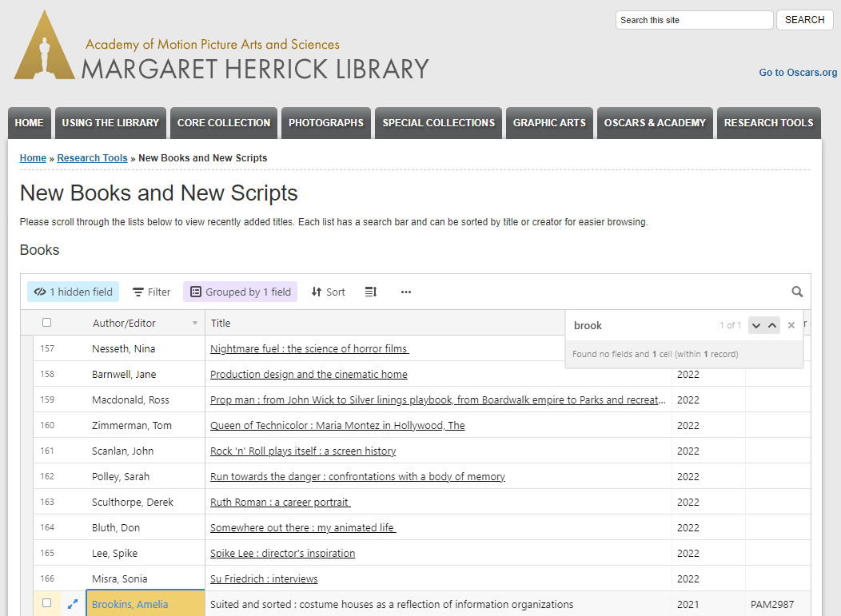
Task: Go to next search match
Action: pyautogui.click(x=756, y=325)
